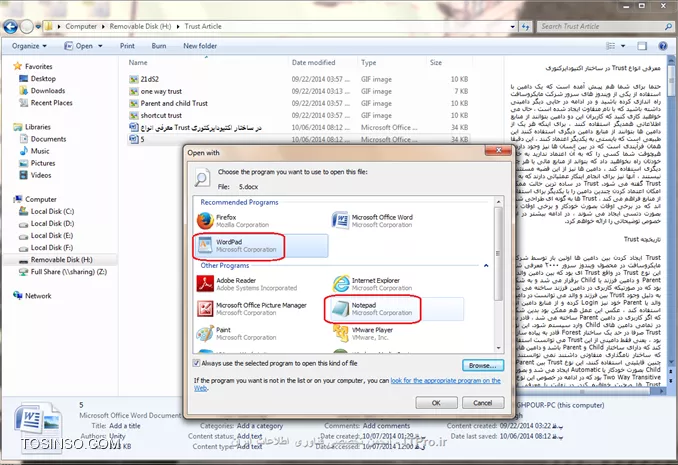Select the WordPad program icon
The width and height of the screenshot is (678, 465).
(205, 245)
